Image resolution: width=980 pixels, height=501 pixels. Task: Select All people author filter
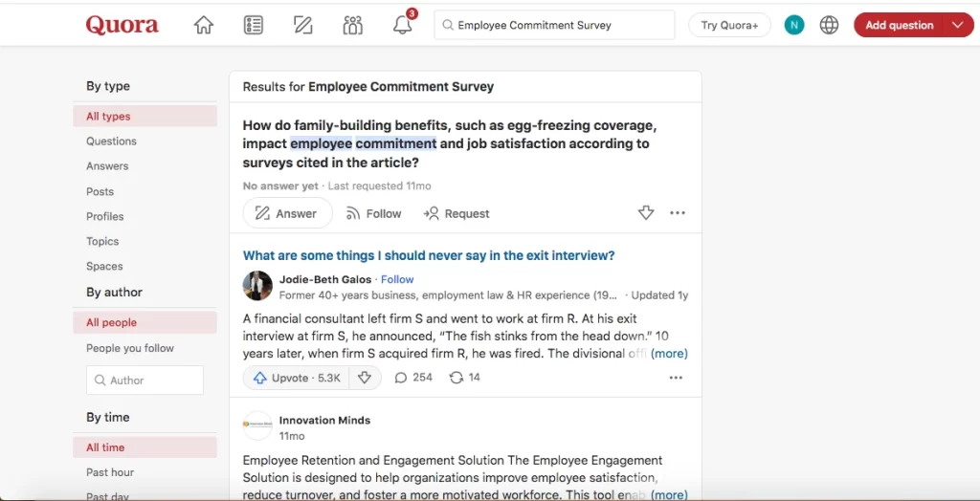tap(145, 322)
